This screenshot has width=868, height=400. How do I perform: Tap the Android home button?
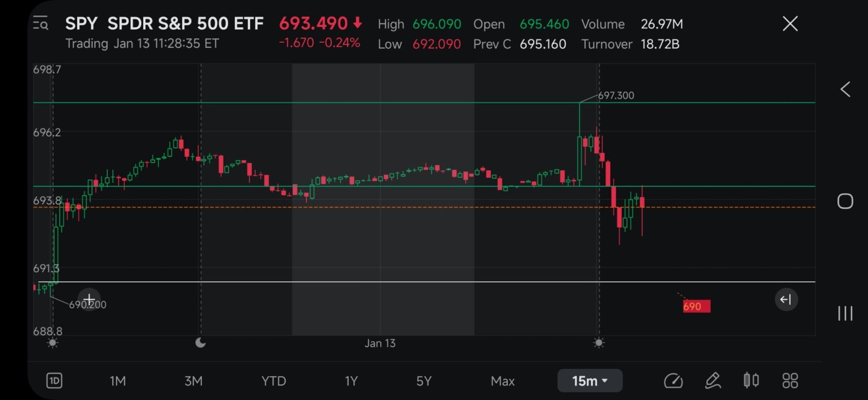(x=845, y=201)
